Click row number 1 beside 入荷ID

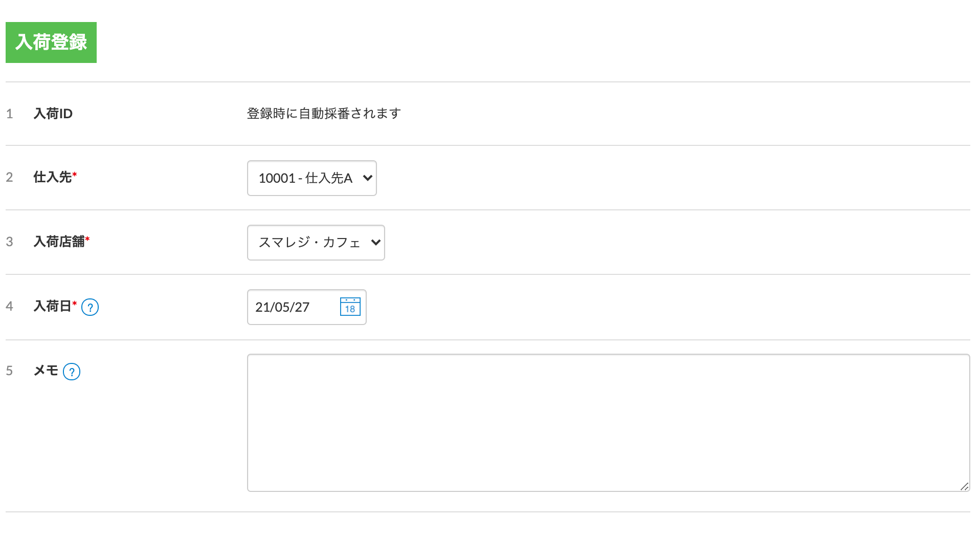point(9,114)
